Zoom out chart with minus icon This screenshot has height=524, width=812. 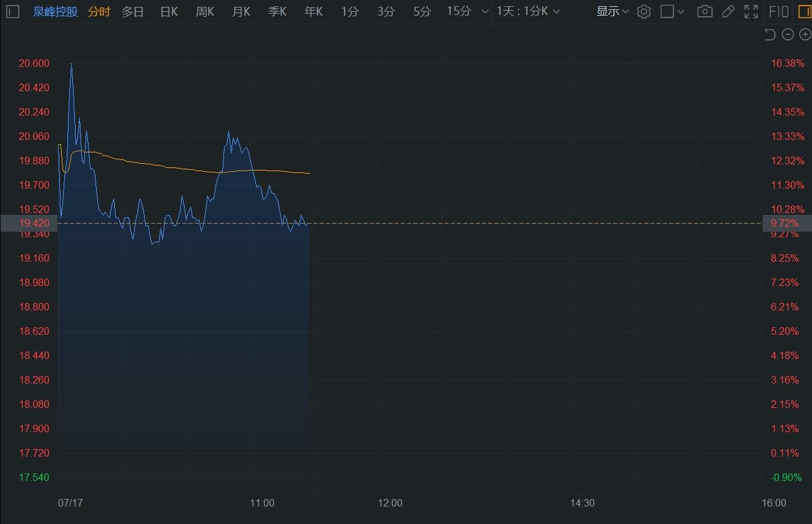coord(788,34)
